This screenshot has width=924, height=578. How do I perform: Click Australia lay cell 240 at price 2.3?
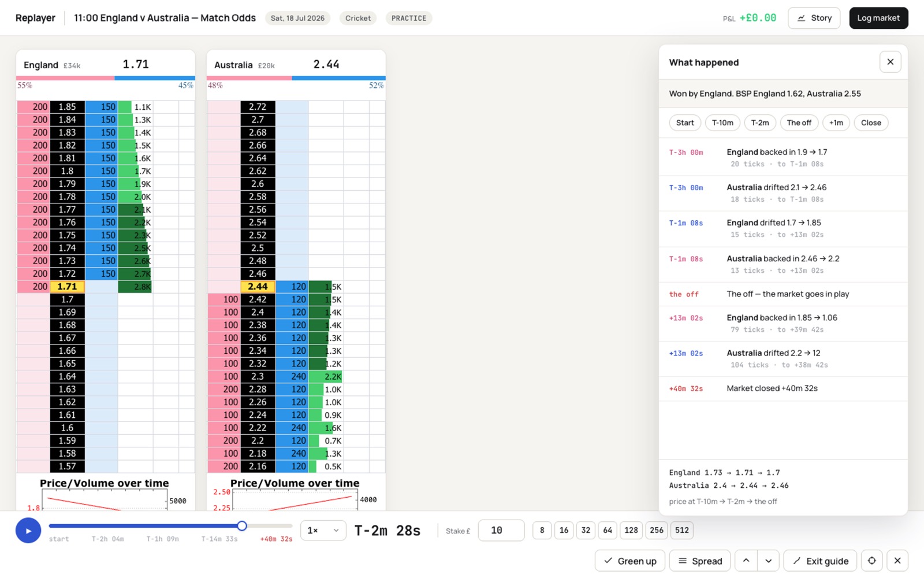click(x=292, y=376)
